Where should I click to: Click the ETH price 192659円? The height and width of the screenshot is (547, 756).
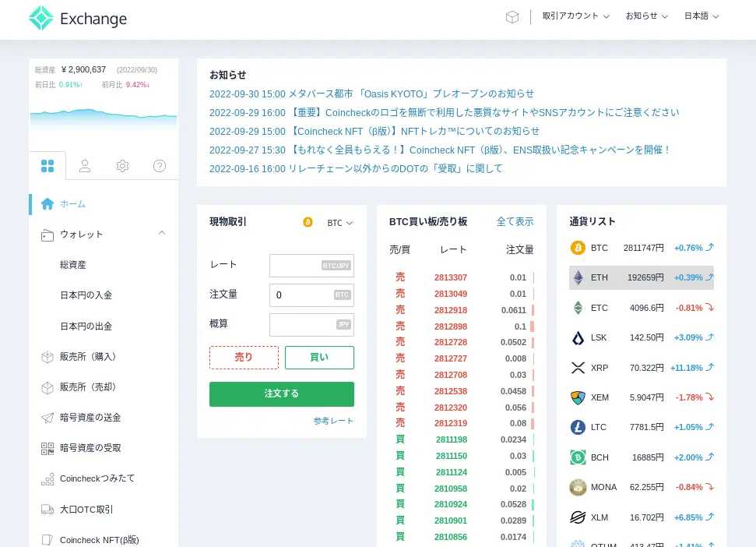click(x=645, y=278)
